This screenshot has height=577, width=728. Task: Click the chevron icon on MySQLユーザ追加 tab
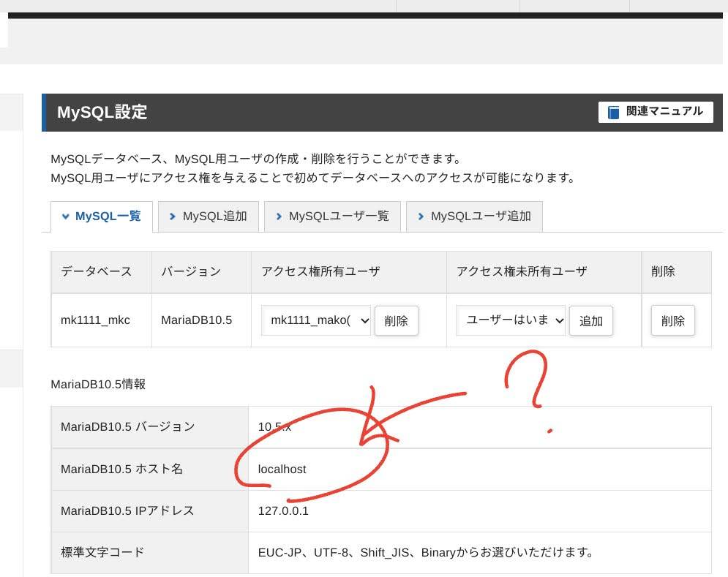pos(421,216)
